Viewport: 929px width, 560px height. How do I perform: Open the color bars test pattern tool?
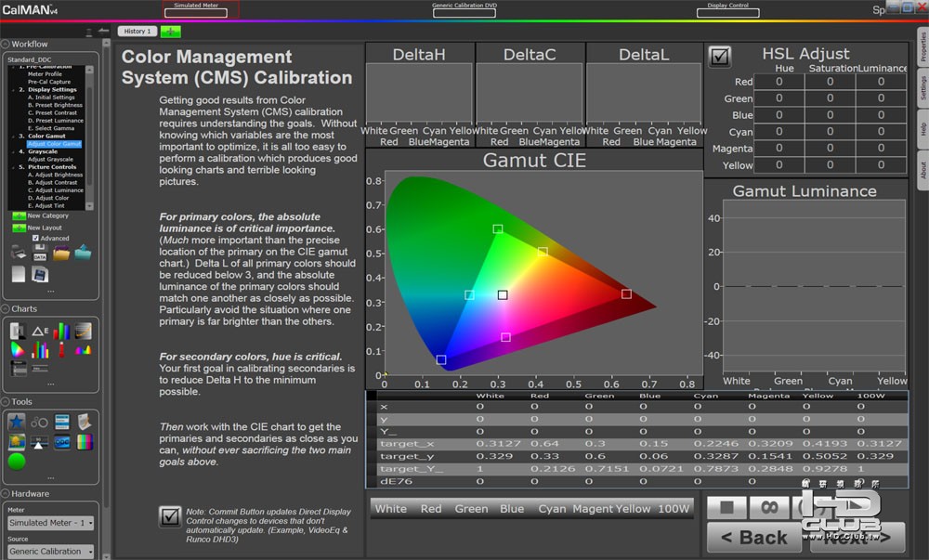(x=84, y=442)
